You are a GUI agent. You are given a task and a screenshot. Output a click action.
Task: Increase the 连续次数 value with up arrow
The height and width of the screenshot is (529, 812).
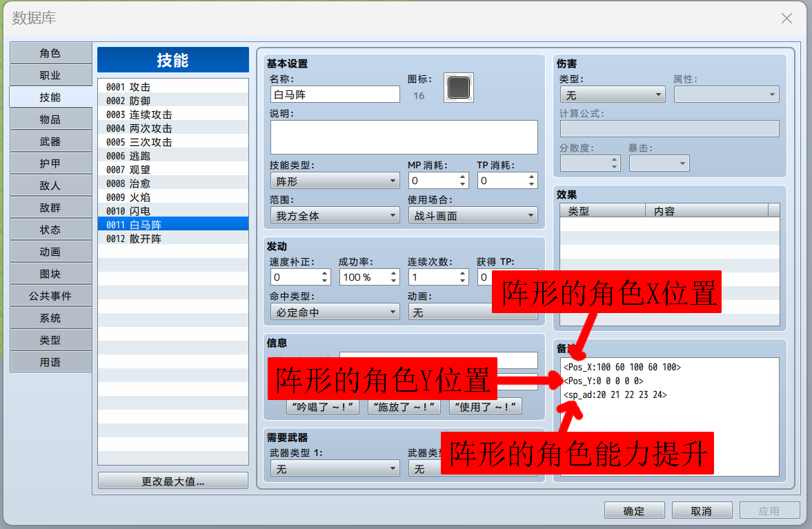pos(462,273)
